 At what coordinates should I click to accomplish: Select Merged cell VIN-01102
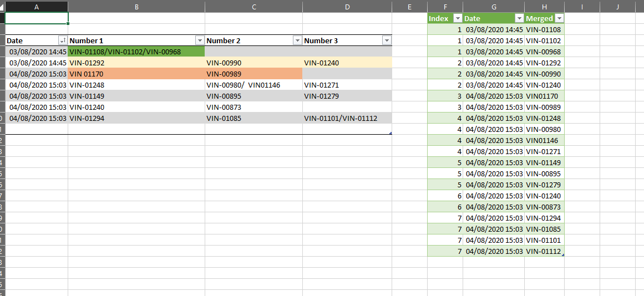[x=544, y=40]
